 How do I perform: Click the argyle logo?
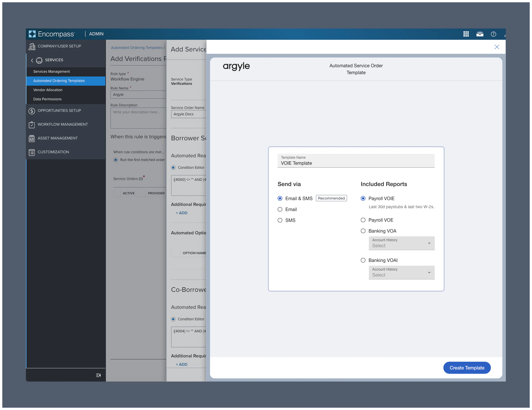(236, 66)
